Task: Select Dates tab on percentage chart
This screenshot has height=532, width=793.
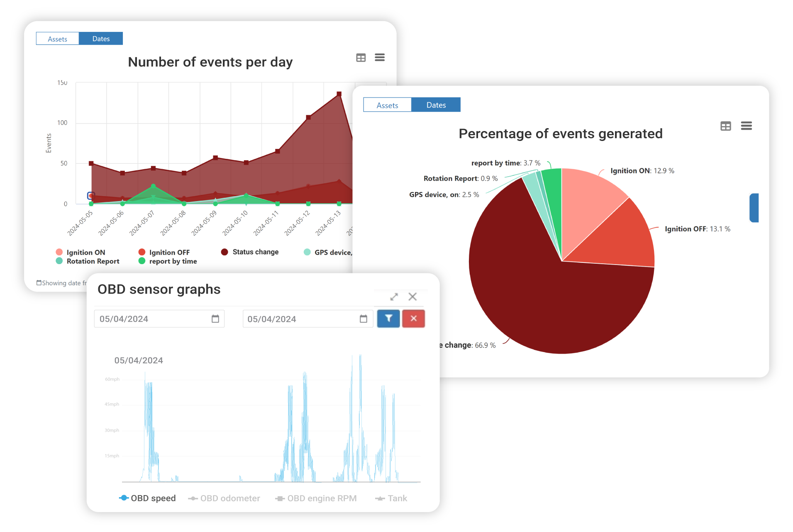Action: tap(436, 105)
